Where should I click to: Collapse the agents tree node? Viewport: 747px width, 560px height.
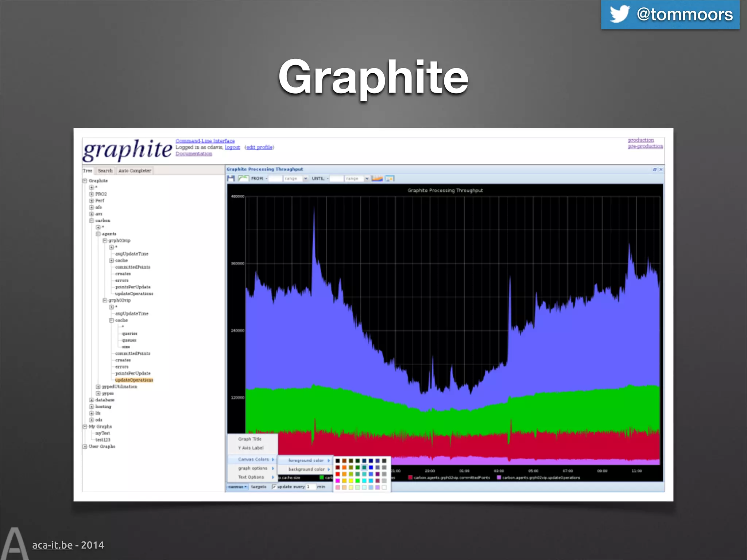tap(98, 234)
